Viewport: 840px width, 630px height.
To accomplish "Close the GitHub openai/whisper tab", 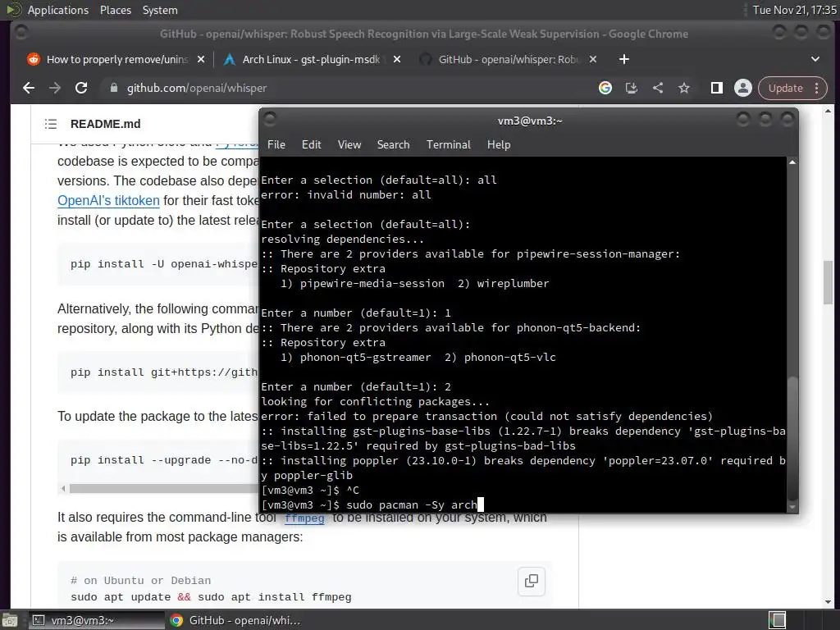I will pyautogui.click(x=593, y=59).
